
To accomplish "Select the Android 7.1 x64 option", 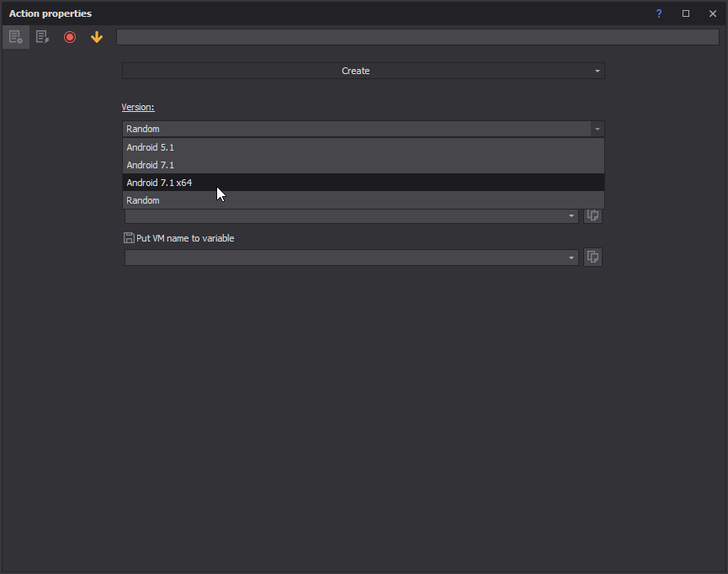I will click(x=363, y=183).
